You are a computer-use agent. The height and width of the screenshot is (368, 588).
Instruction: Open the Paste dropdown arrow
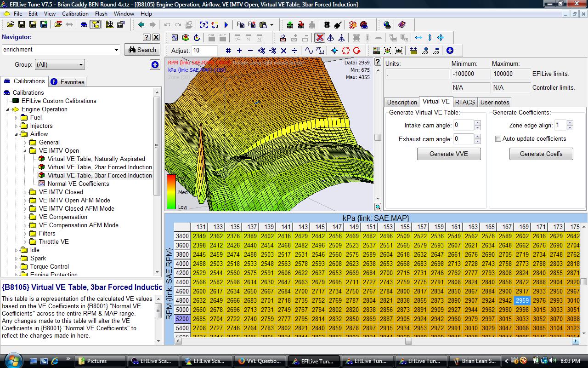coord(271,25)
